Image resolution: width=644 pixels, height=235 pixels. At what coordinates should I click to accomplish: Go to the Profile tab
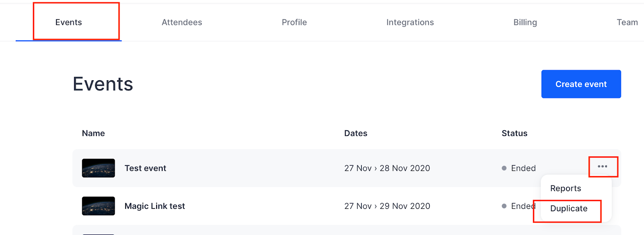(294, 22)
